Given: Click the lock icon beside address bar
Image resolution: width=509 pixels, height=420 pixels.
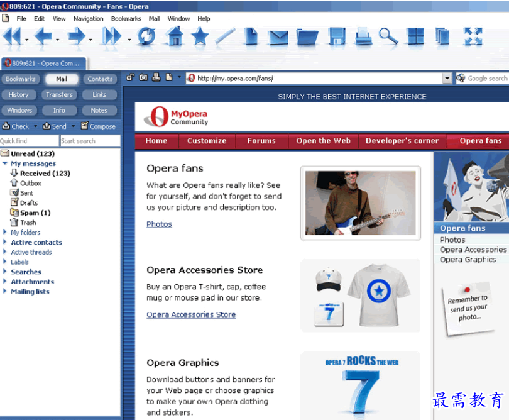Looking at the screenshot, I should pos(130,77).
